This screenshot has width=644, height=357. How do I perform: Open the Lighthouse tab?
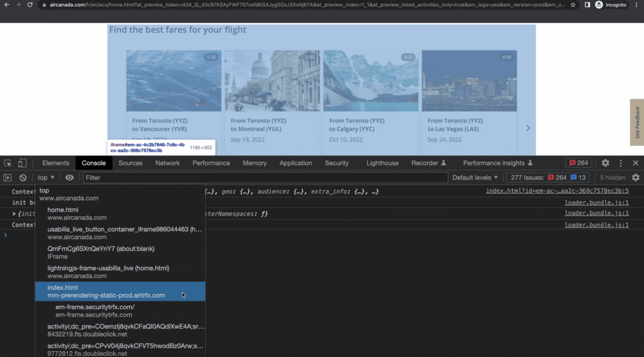(382, 163)
